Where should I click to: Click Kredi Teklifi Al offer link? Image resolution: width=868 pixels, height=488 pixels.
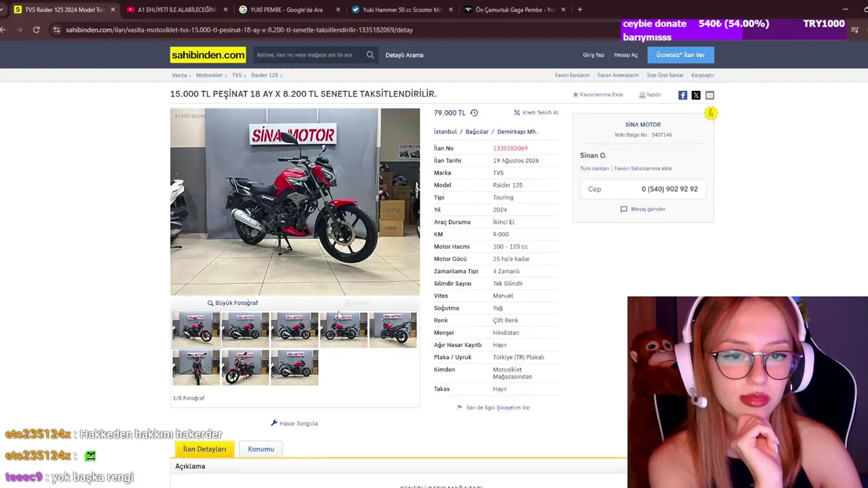click(536, 113)
